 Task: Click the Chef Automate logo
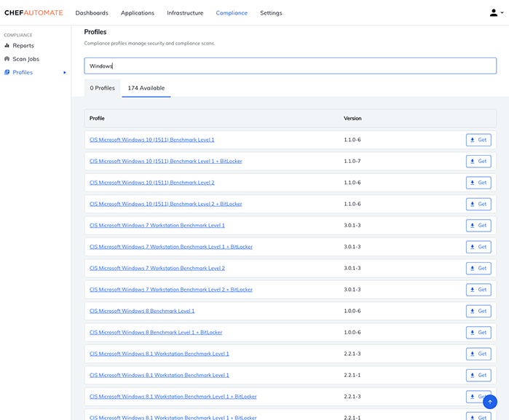point(33,13)
